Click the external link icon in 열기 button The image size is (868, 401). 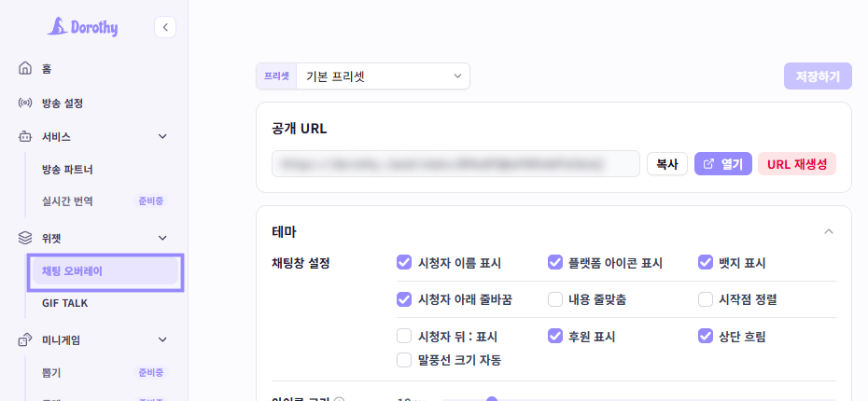pyautogui.click(x=708, y=164)
